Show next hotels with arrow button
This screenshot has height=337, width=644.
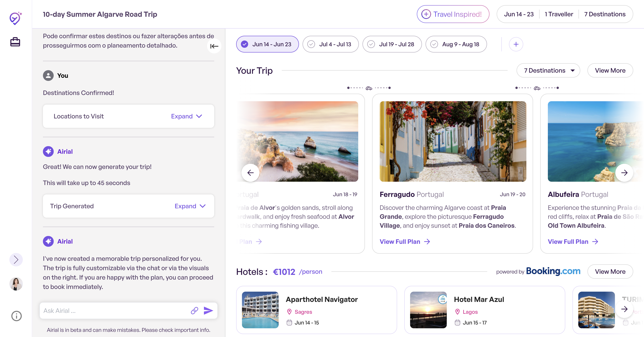click(624, 309)
